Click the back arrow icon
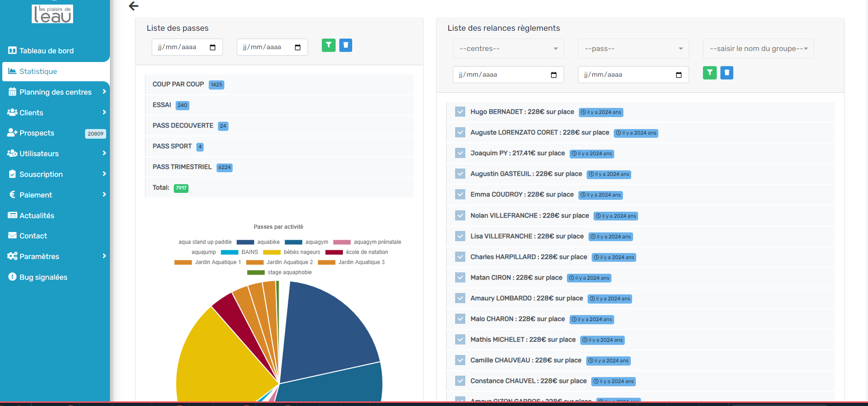 [x=134, y=6]
